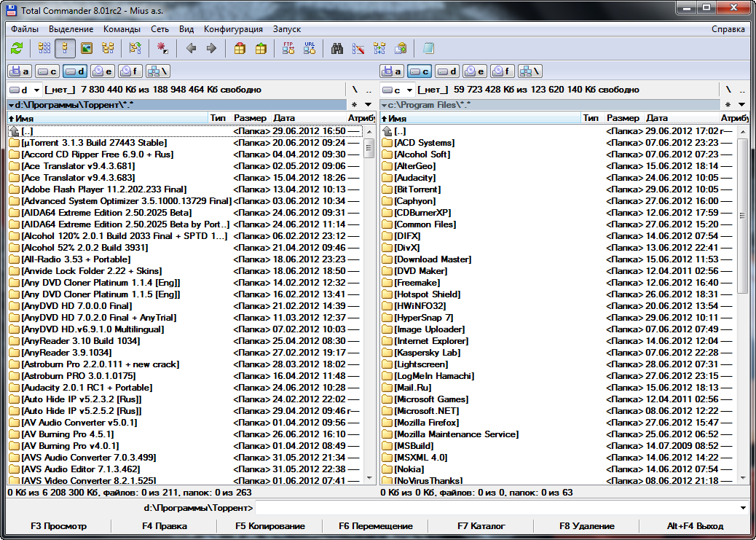The image size is (756, 540).
Task: Open new FTP URL connection
Action: coord(310,48)
